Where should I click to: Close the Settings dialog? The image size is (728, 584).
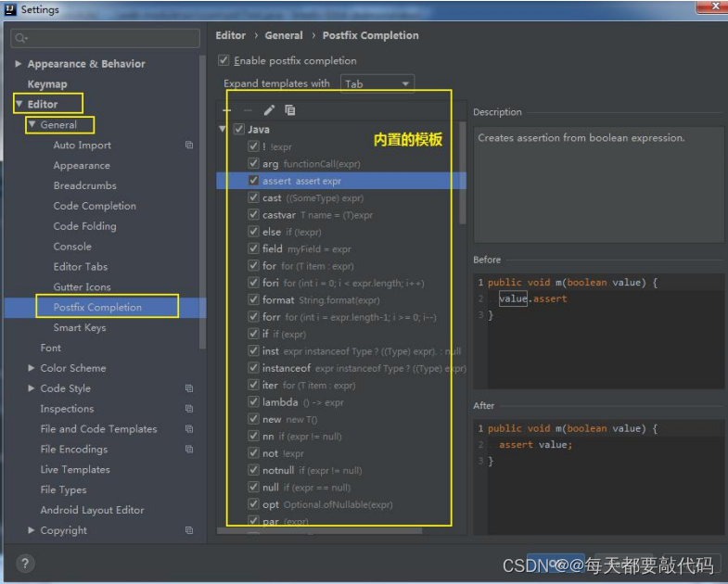tap(713, 6)
